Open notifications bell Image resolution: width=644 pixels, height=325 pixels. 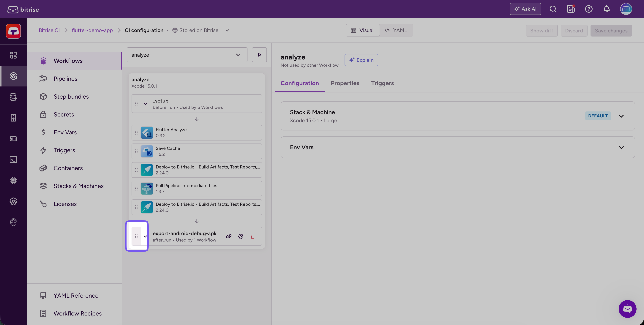pos(607,9)
